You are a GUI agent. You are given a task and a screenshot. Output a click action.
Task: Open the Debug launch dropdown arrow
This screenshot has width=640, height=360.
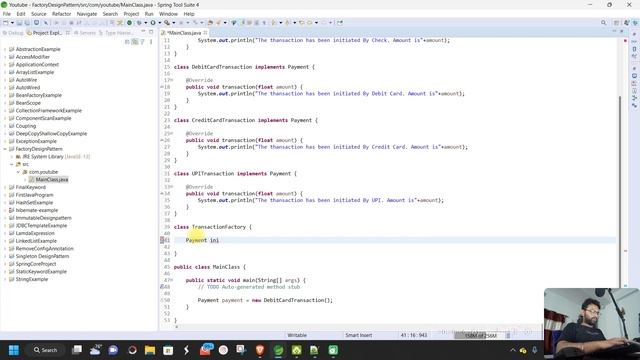coord(146,23)
